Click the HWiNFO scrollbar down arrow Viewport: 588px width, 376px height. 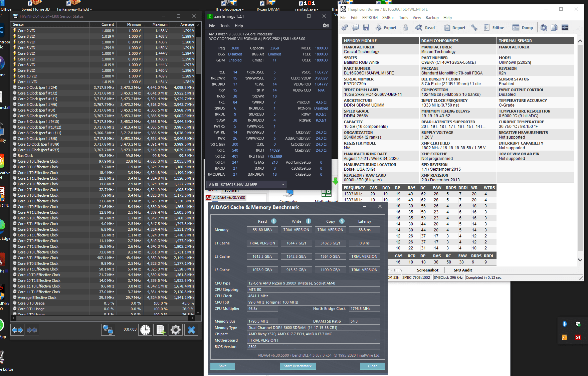(x=198, y=313)
